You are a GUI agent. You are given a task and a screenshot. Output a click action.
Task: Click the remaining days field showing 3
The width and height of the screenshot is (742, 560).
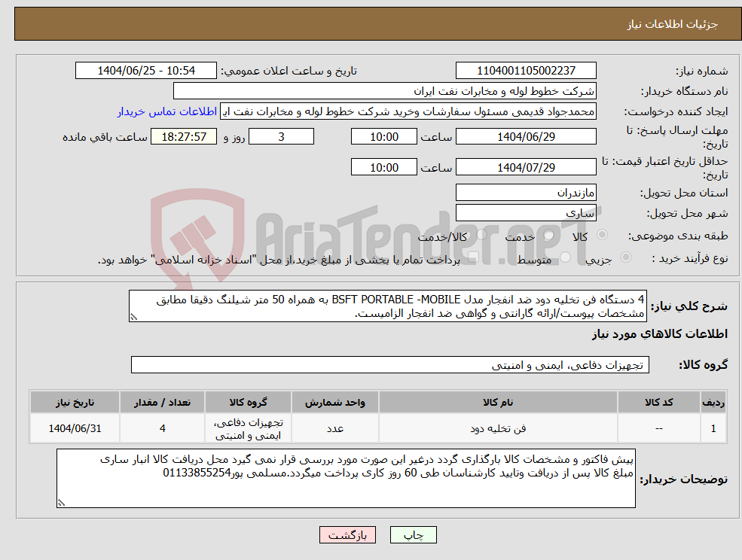click(281, 137)
